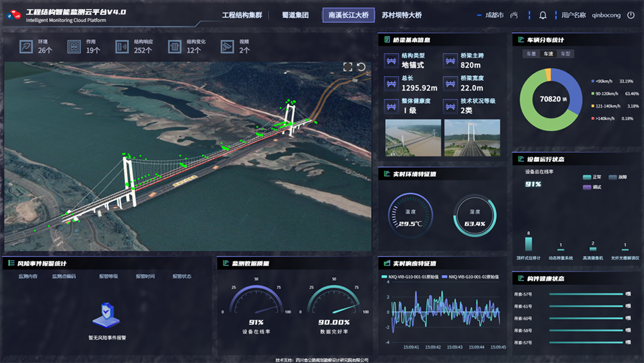Select the 结构响应 structural response icon
The width and height of the screenshot is (644, 363).
point(122,46)
